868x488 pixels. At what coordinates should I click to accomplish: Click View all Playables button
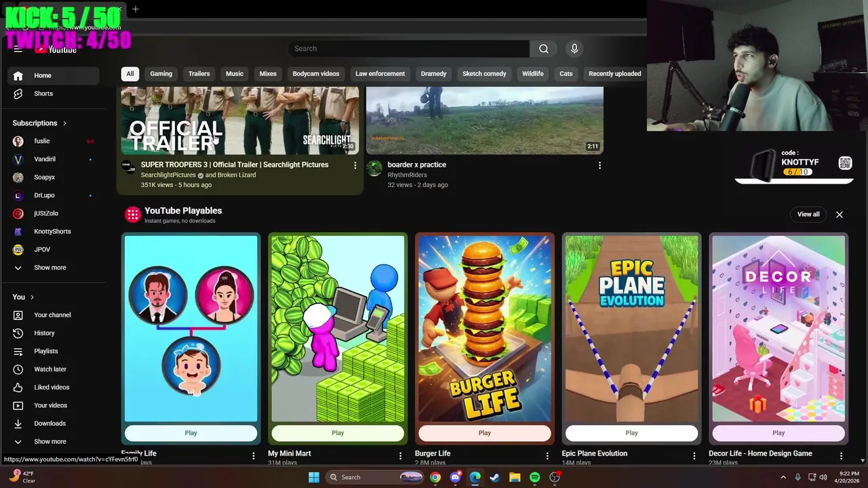point(808,214)
